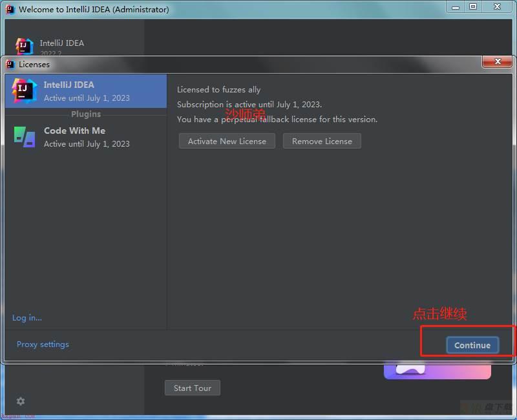Click the perpetual fallback license text
Screen dimensions: 517x420
pyautogui.click(x=277, y=120)
